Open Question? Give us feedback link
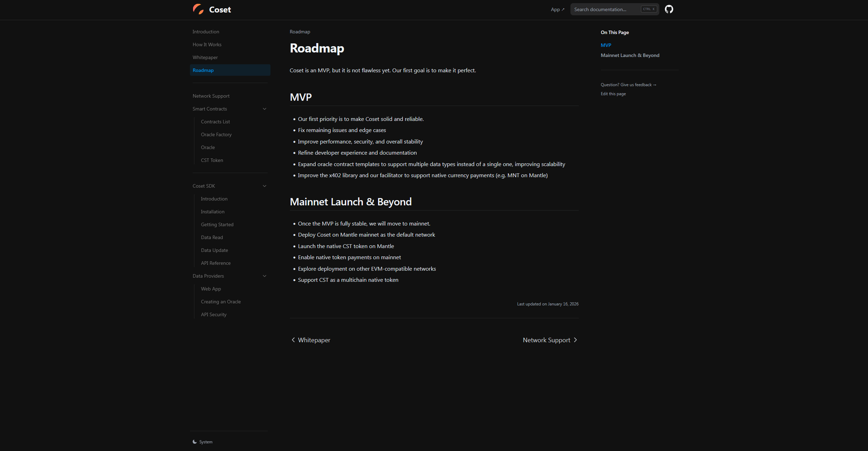The height and width of the screenshot is (451, 868). 628,85
